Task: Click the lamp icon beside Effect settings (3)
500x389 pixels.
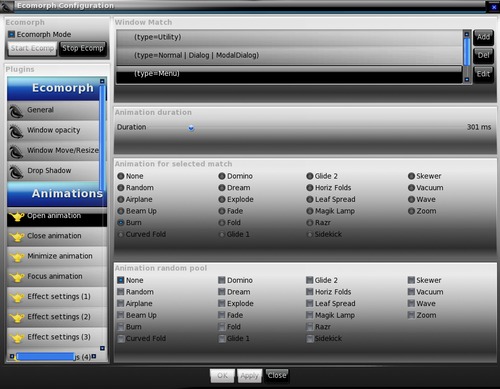Action: point(17,338)
